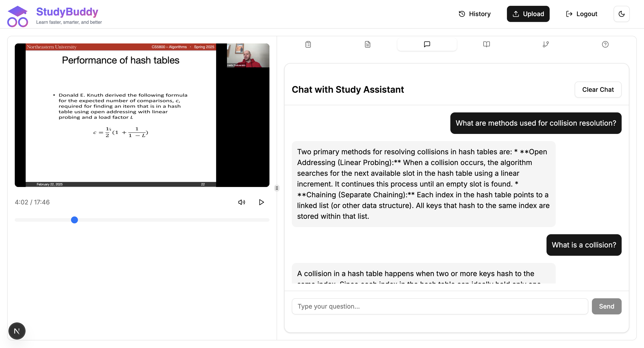
Task: Open the document text icon tab
Action: [367, 44]
